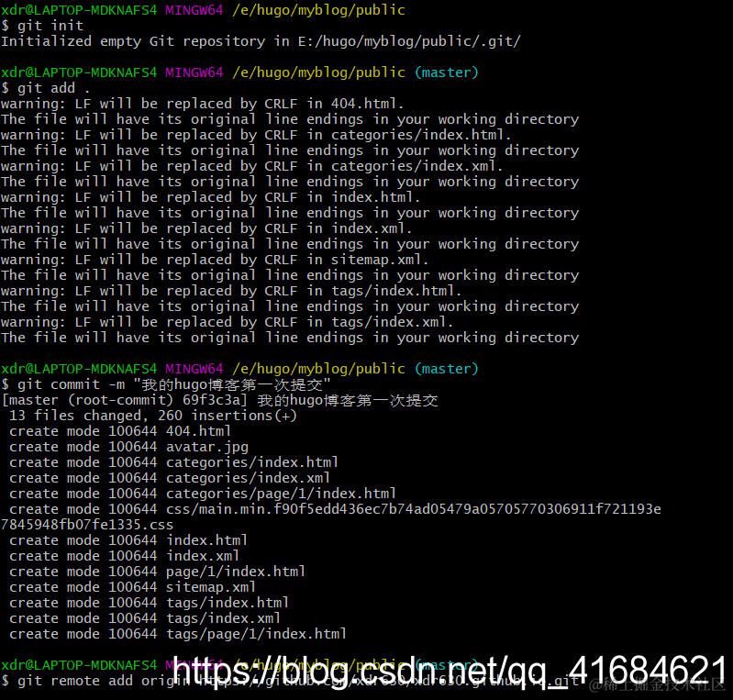Click 'create mode 100644 index.xml' line

pyautogui.click(x=124, y=556)
